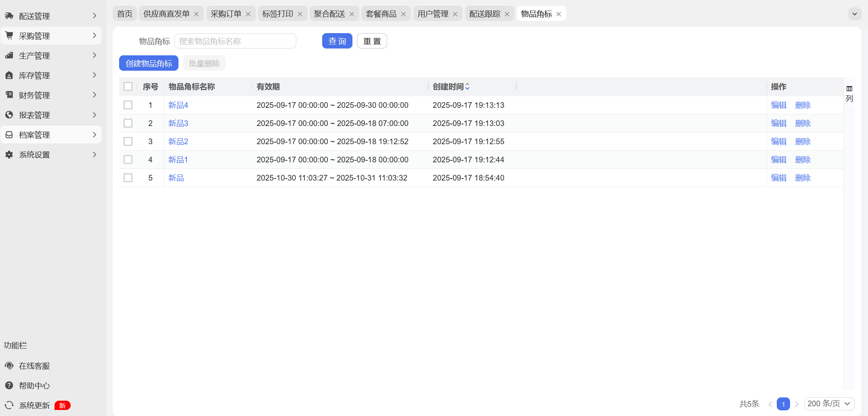The image size is (868, 416).
Task: Click the shopping cart icon for 采购管理
Action: 9,36
